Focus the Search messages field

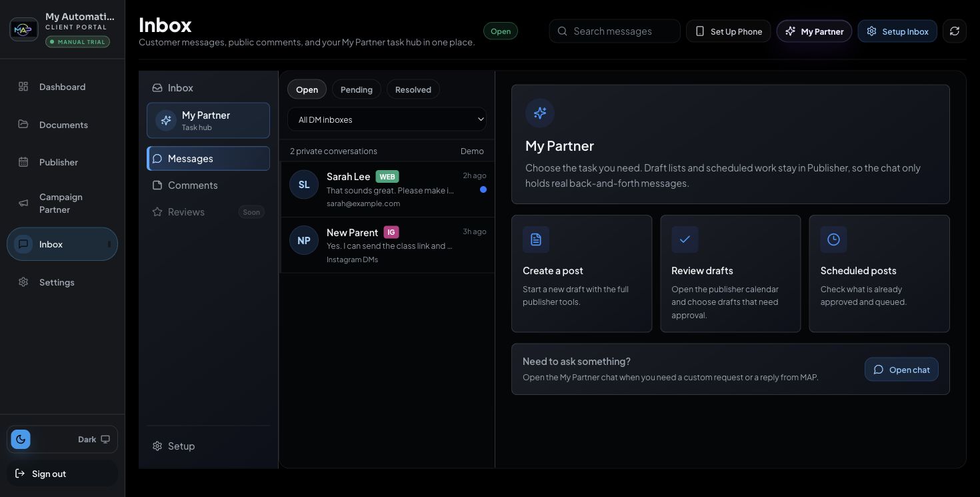click(615, 31)
